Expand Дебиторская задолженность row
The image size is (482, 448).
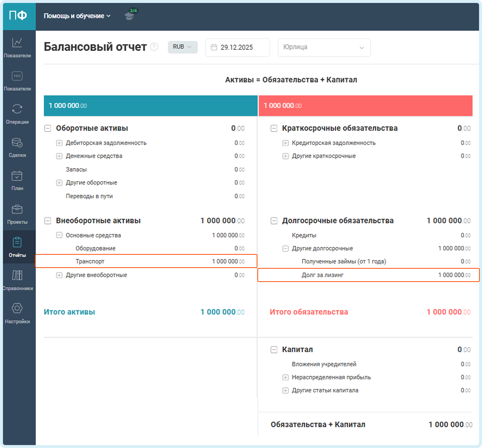pyautogui.click(x=59, y=143)
